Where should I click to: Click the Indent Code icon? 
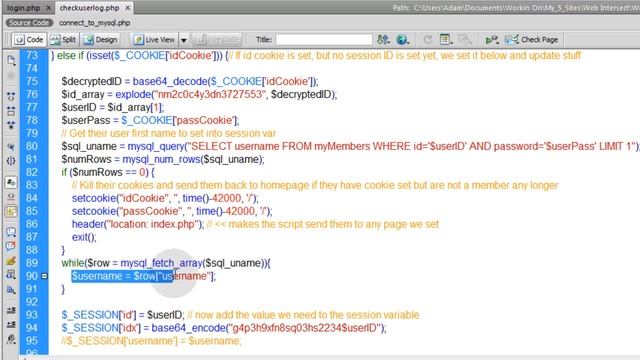click(x=11, y=311)
